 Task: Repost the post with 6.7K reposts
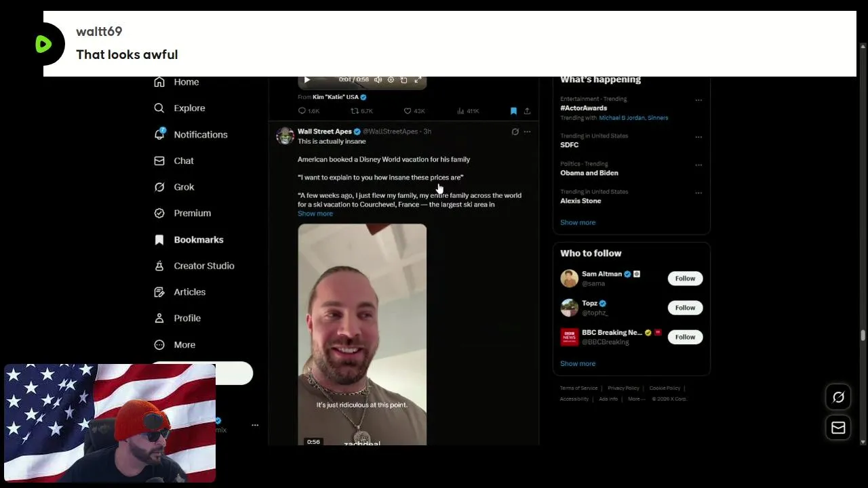361,111
